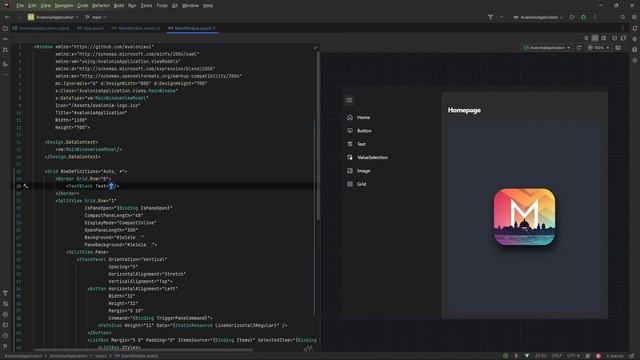This screenshot has width=640, height=360.
Task: Show editor and preview split mode
Action: 595,38
